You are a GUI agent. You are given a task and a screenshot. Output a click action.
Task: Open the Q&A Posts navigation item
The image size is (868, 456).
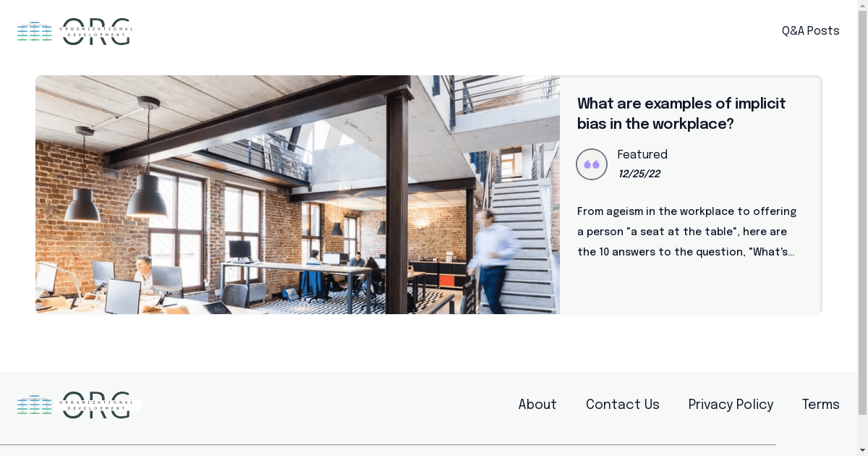coord(810,31)
